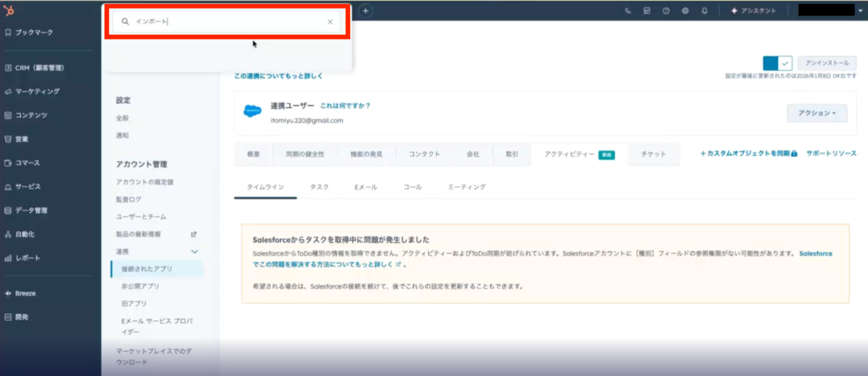Open the account profile dropdown arrow

click(860, 11)
